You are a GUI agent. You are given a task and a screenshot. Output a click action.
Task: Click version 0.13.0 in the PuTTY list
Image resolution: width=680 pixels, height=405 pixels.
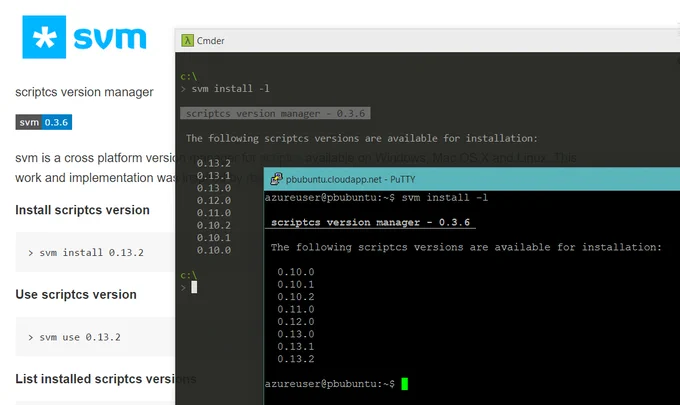point(296,334)
